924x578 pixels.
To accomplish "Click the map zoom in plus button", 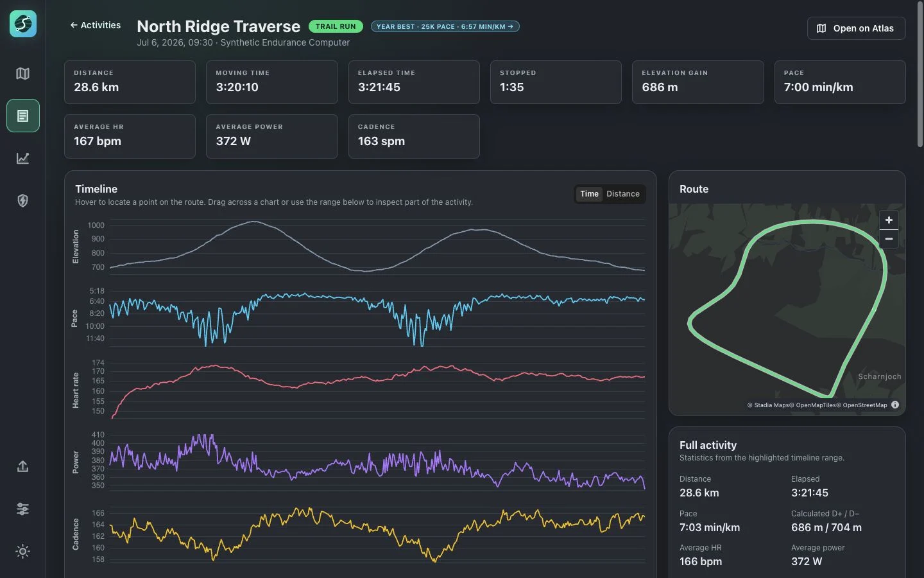I will click(x=889, y=220).
